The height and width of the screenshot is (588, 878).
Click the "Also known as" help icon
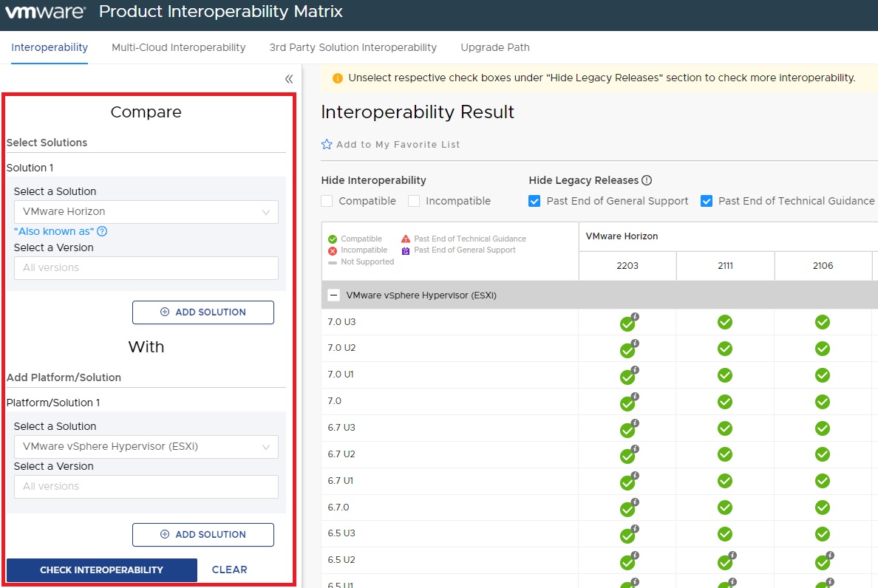pyautogui.click(x=102, y=231)
